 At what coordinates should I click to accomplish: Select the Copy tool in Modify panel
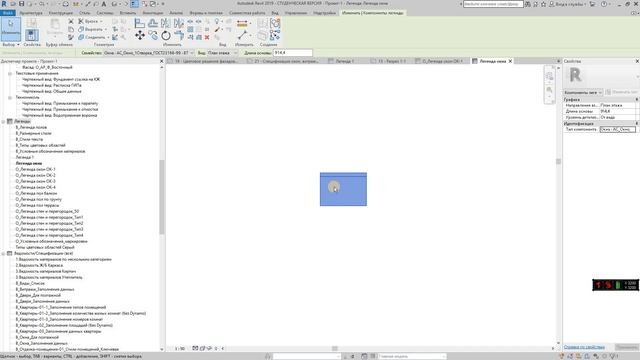tap(153, 36)
